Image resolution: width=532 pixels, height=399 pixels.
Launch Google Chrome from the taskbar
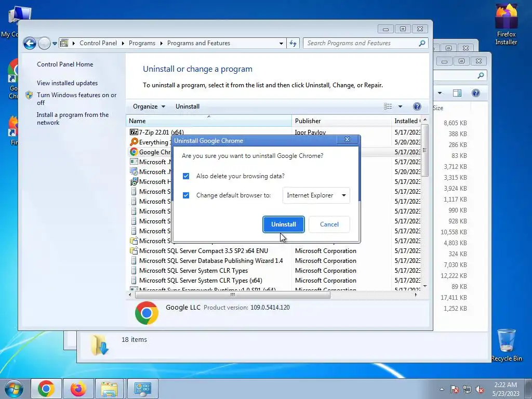click(46, 389)
